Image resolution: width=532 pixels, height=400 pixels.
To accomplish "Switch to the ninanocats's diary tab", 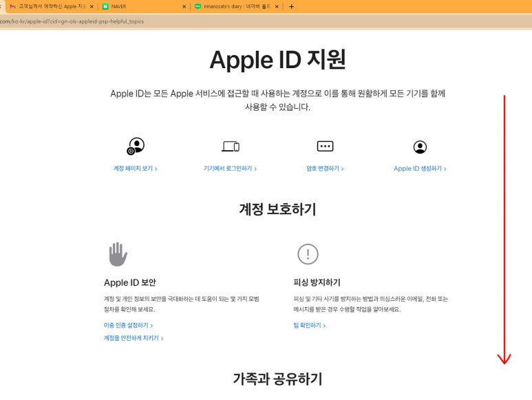I will tap(237, 6).
